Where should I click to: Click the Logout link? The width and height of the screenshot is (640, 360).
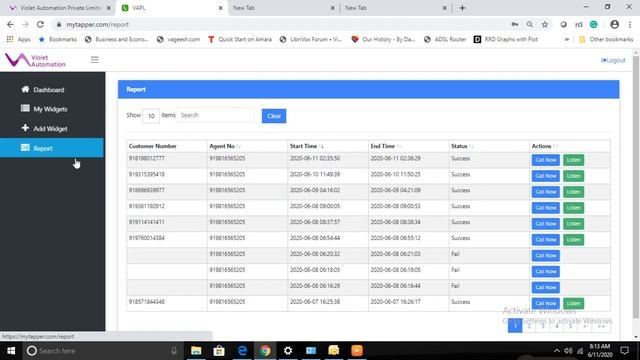click(x=613, y=60)
